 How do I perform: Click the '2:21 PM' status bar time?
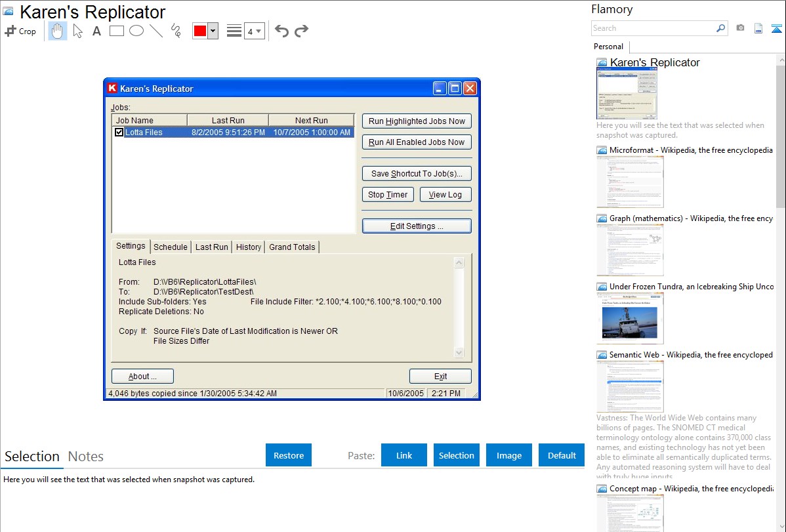446,394
